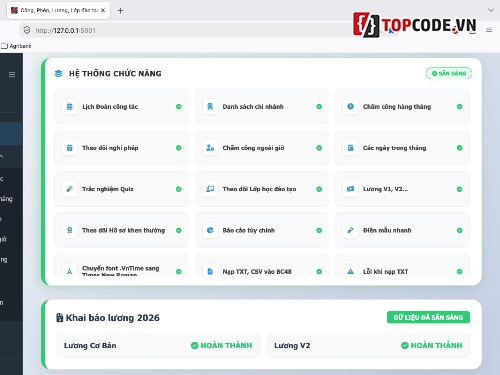
Task: Open Nạp TXT, CSV vào BC48
Action: pos(262,265)
